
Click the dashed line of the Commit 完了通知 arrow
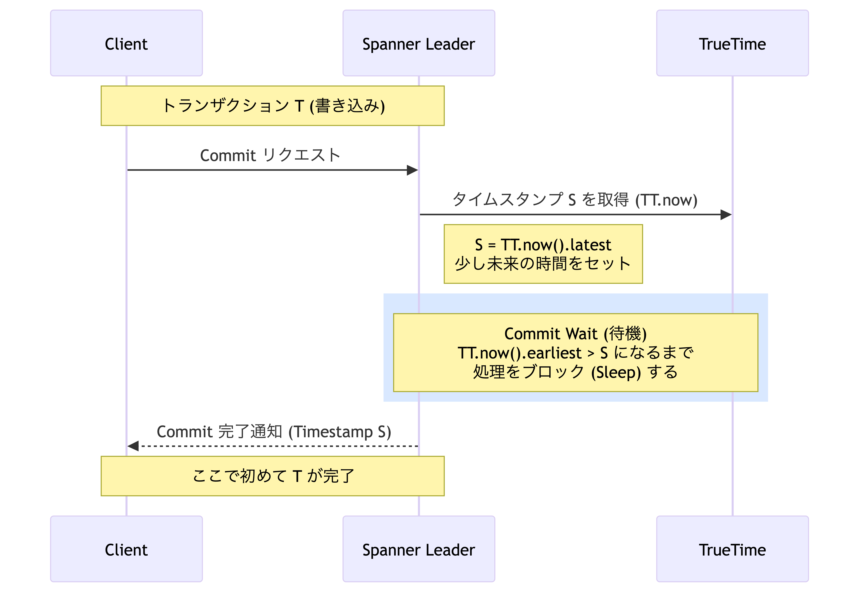pyautogui.click(x=278, y=446)
